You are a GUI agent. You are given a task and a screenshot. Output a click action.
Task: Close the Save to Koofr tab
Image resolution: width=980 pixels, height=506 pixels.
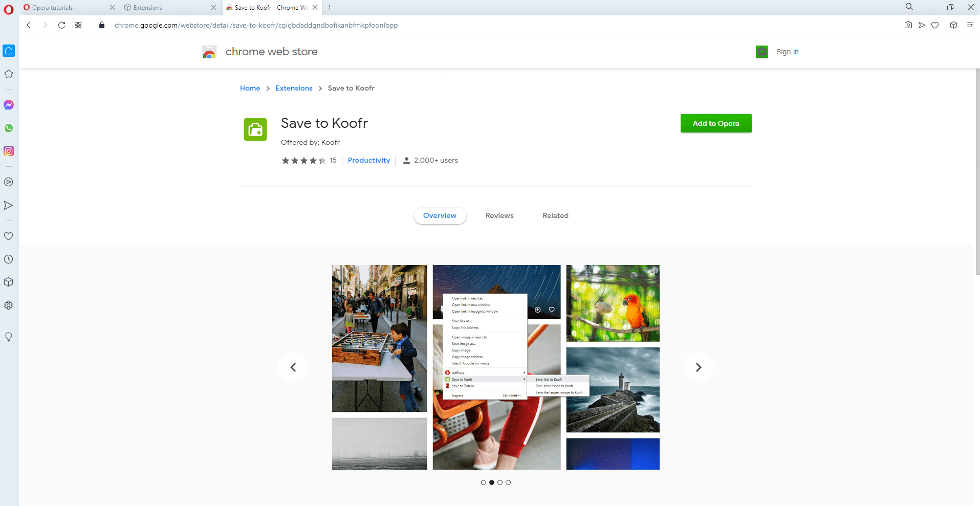click(315, 8)
